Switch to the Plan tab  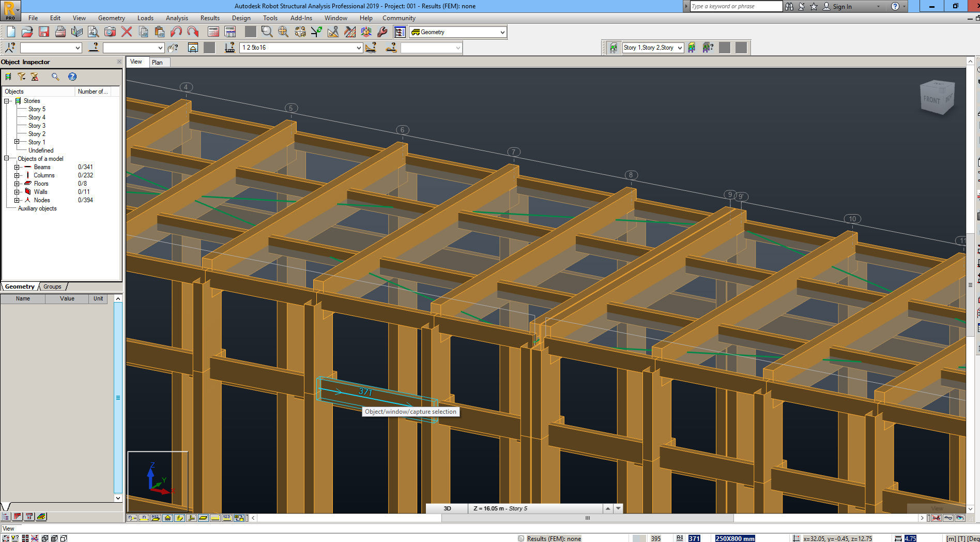157,63
